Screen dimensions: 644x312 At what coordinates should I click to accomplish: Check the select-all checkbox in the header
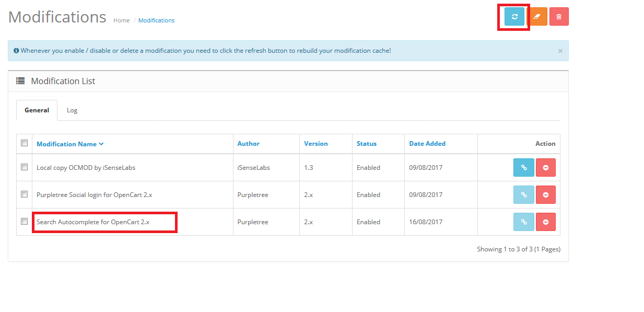coord(24,142)
